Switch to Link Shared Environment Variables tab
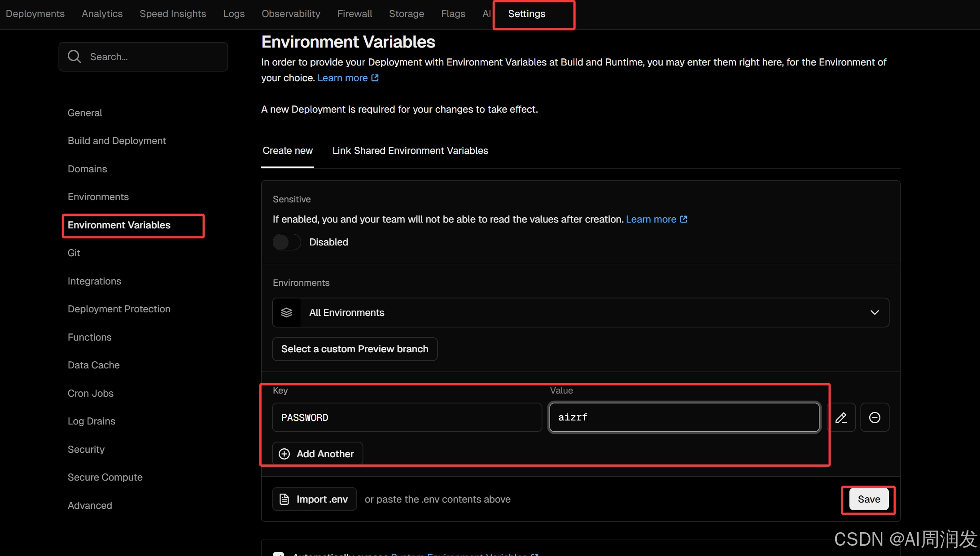The image size is (980, 556). pos(410,151)
